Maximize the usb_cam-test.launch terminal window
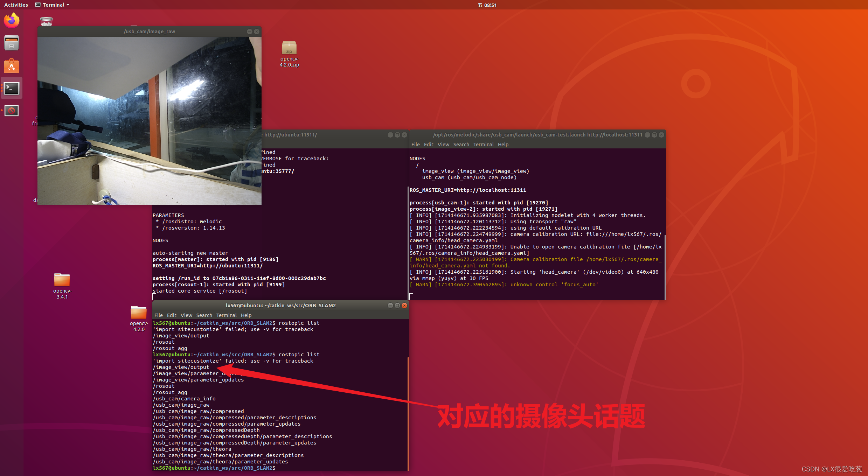 pyautogui.click(x=654, y=135)
